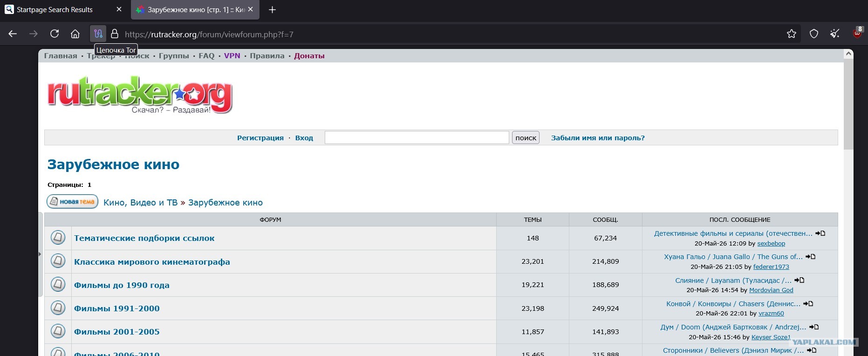
Task: Expand the left sidebar handle arrow
Action: (40, 254)
